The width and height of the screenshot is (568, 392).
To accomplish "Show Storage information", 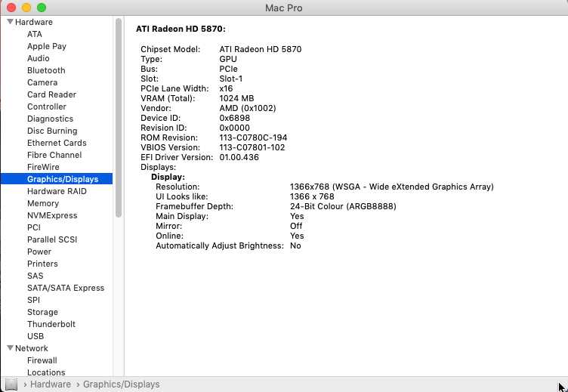I will coord(43,312).
